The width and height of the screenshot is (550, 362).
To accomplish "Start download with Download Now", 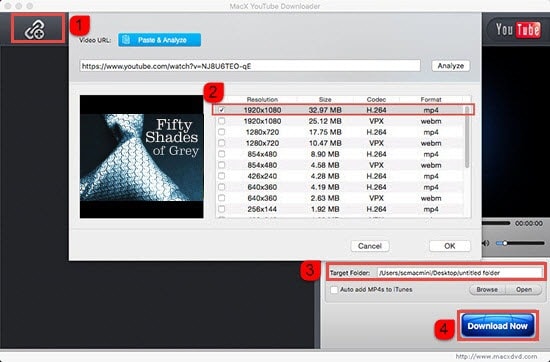I will [x=497, y=326].
